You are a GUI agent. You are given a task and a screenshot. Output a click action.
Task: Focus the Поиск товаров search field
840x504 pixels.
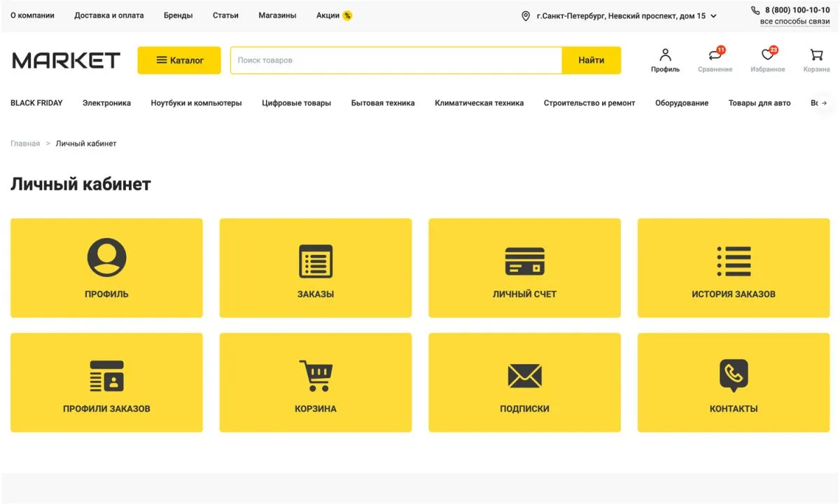(395, 60)
